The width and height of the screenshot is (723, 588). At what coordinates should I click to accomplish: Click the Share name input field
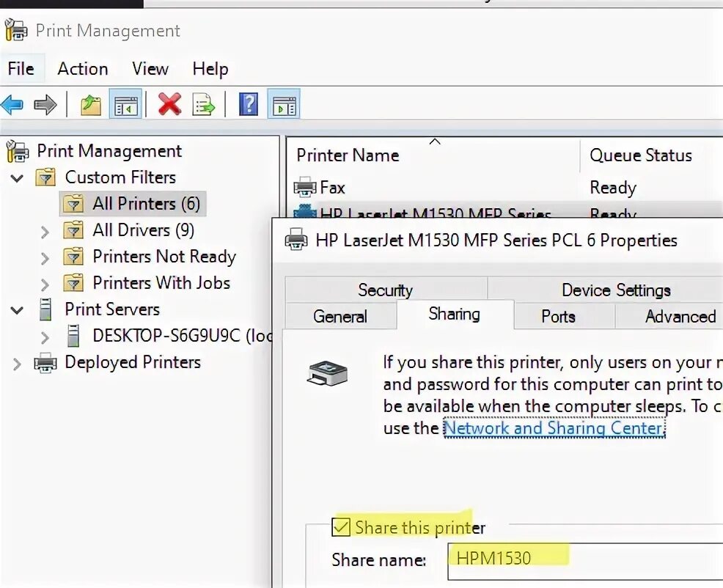[584, 561]
